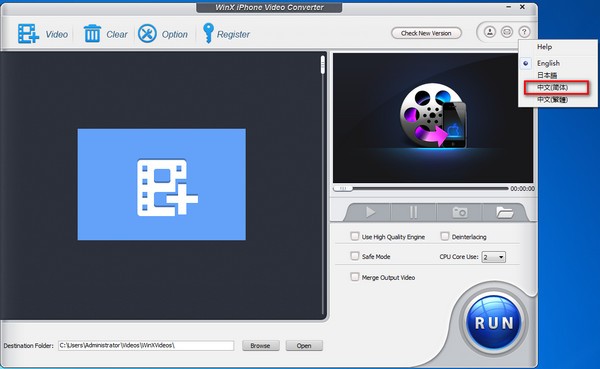
Task: Click the Clear toolbar label
Action: pos(117,34)
